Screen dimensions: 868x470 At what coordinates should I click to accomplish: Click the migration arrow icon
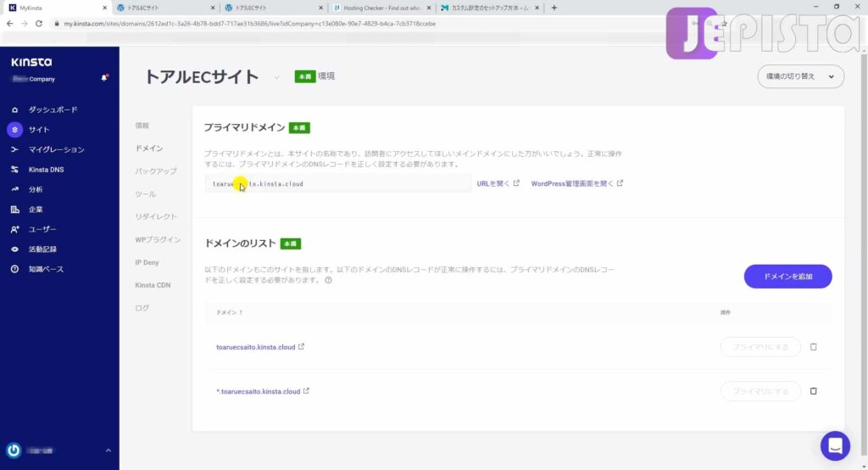pos(15,149)
